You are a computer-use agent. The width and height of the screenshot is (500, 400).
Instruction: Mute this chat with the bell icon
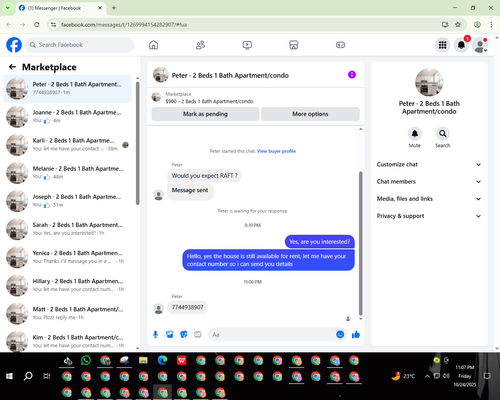pos(415,134)
